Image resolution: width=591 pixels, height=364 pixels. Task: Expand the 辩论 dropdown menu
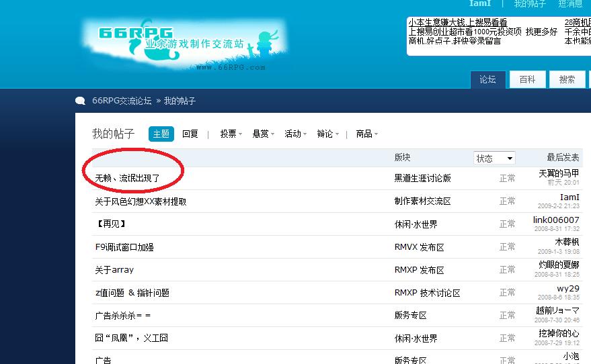point(328,134)
